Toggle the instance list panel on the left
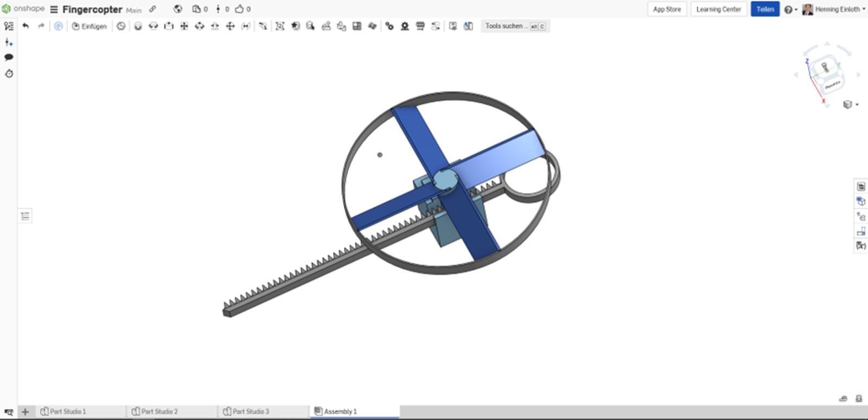Image resolution: width=868 pixels, height=420 pixels. click(25, 216)
